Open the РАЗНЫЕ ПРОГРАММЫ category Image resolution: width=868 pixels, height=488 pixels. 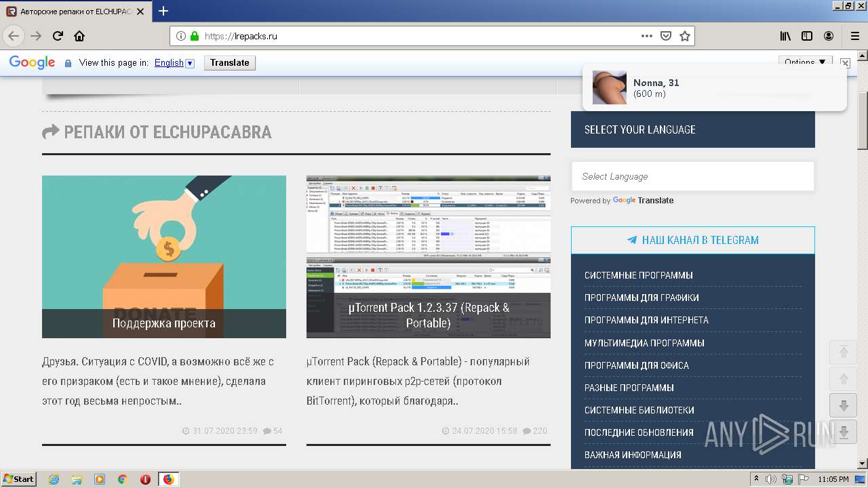click(629, 388)
